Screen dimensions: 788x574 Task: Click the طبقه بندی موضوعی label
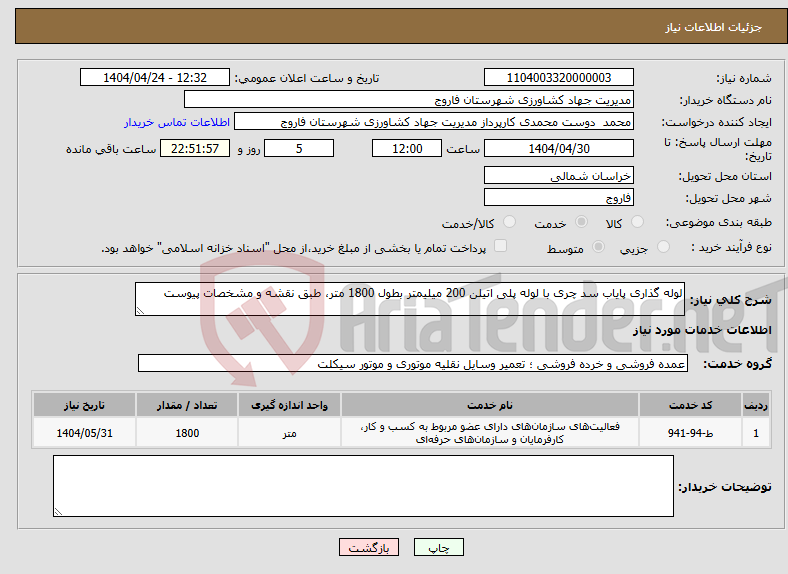719,222
